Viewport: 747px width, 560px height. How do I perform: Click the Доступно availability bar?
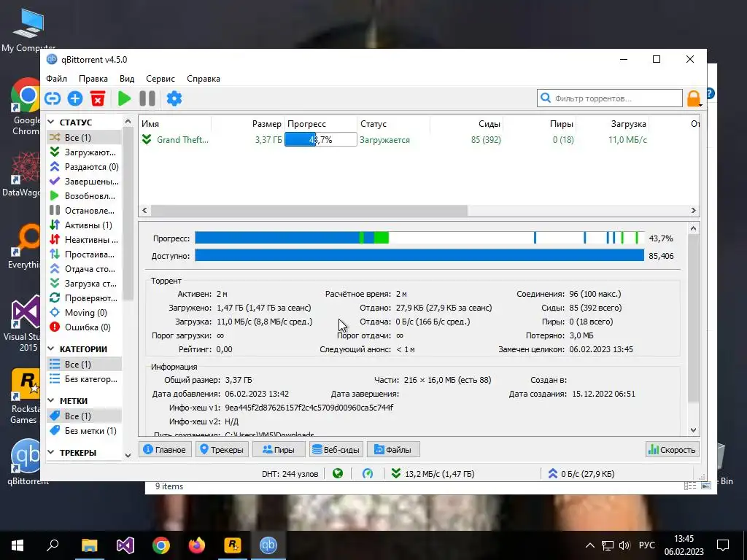pyautogui.click(x=419, y=255)
